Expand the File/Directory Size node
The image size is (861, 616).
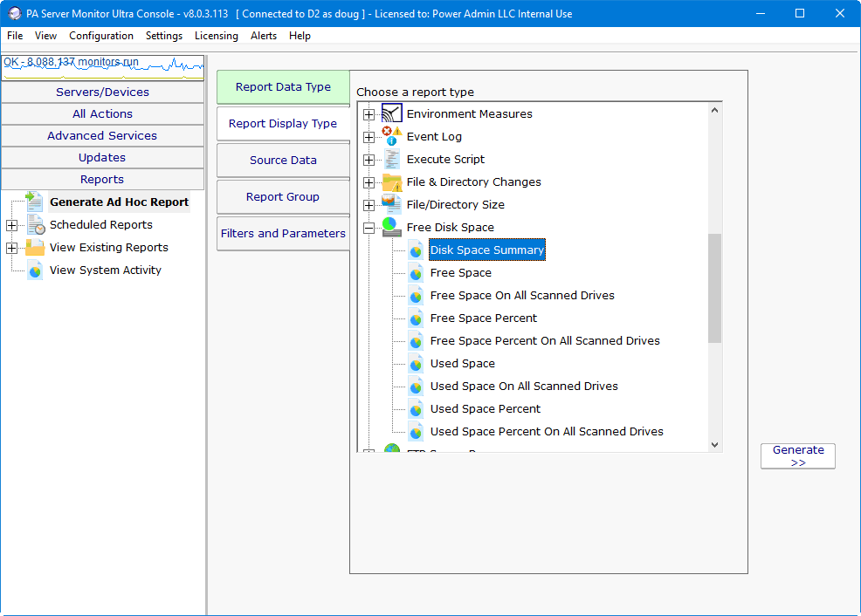[369, 205]
